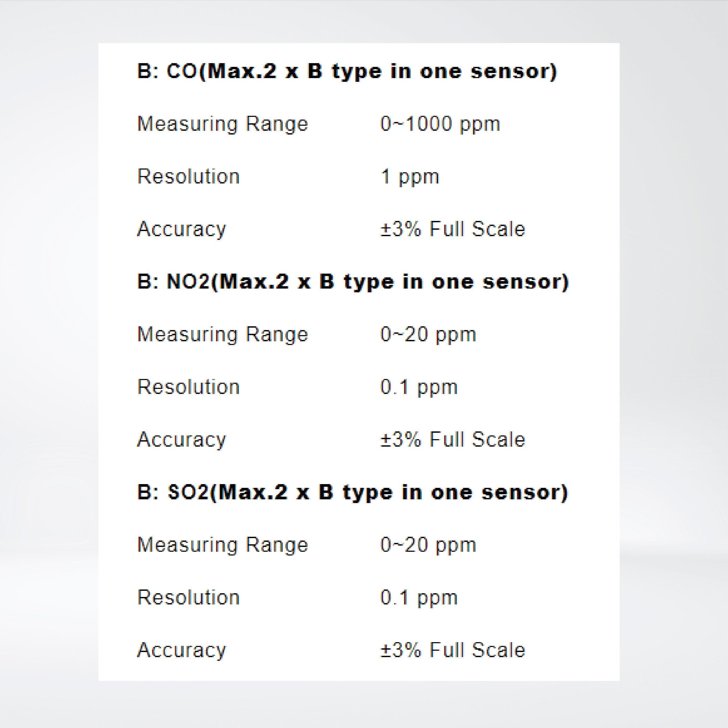Click the CO accuracy ±3% Full Scale value
728x728 pixels.
point(453,229)
